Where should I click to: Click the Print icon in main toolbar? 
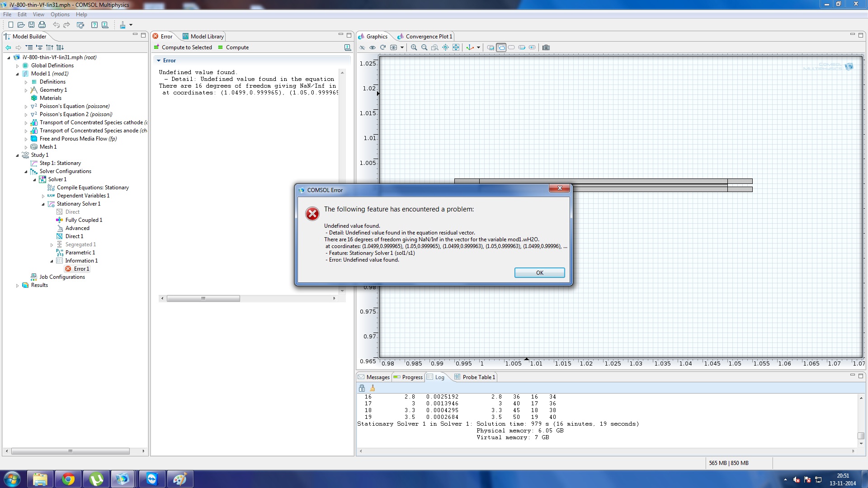coord(42,25)
